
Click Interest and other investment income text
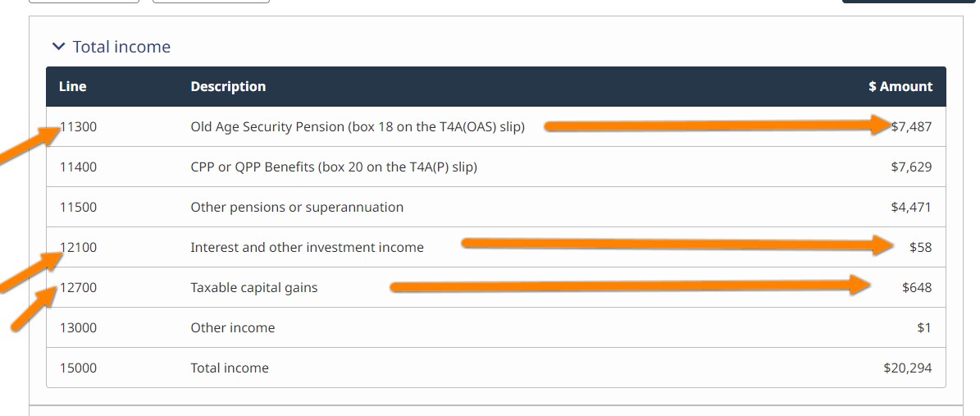(x=307, y=248)
